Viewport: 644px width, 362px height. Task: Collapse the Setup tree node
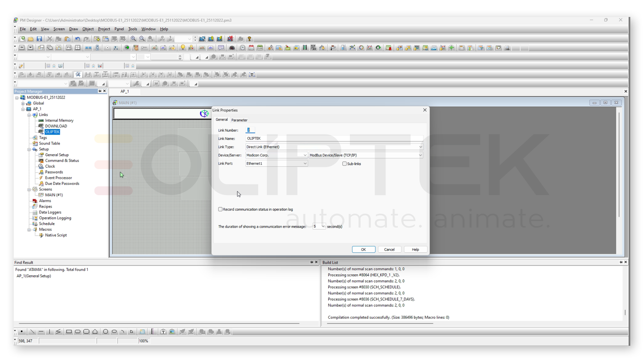(29, 149)
